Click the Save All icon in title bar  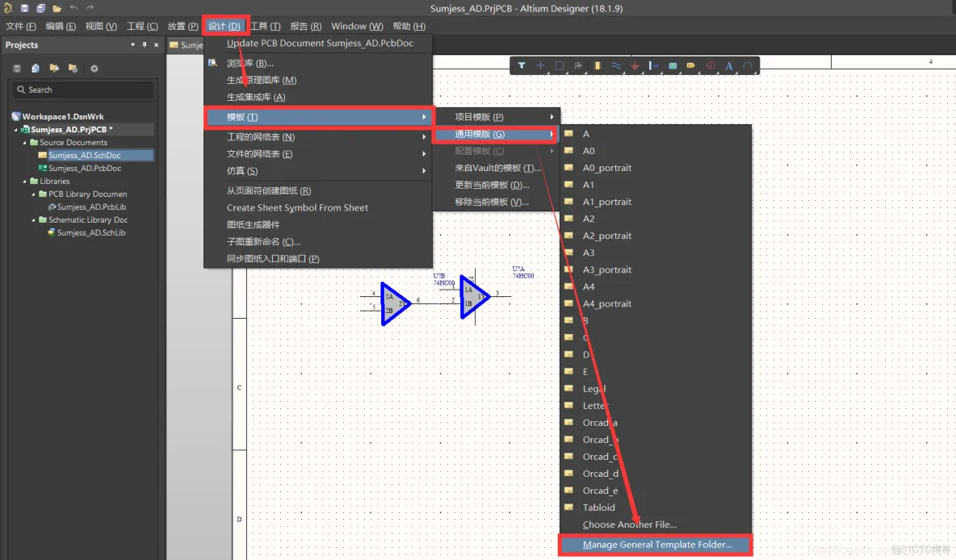pyautogui.click(x=40, y=8)
